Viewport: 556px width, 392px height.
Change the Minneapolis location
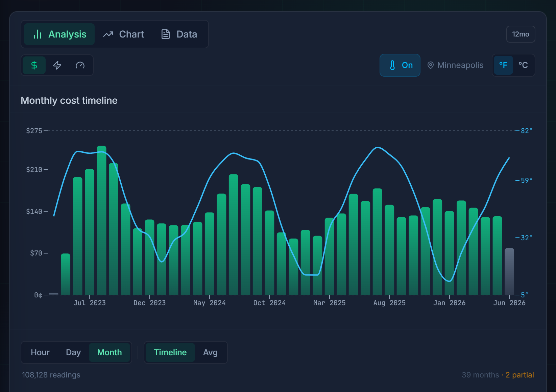click(455, 65)
